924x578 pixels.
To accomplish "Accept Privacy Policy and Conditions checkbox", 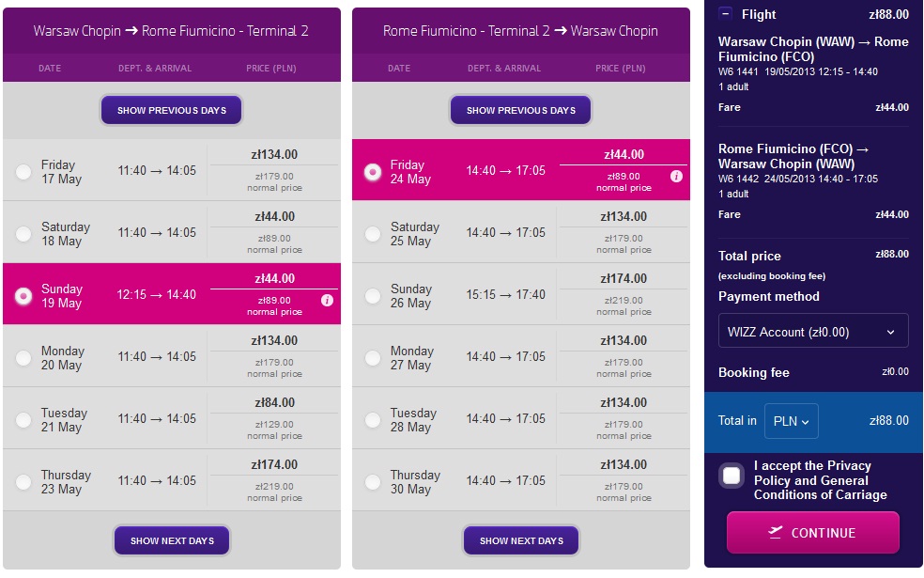I will [x=731, y=476].
